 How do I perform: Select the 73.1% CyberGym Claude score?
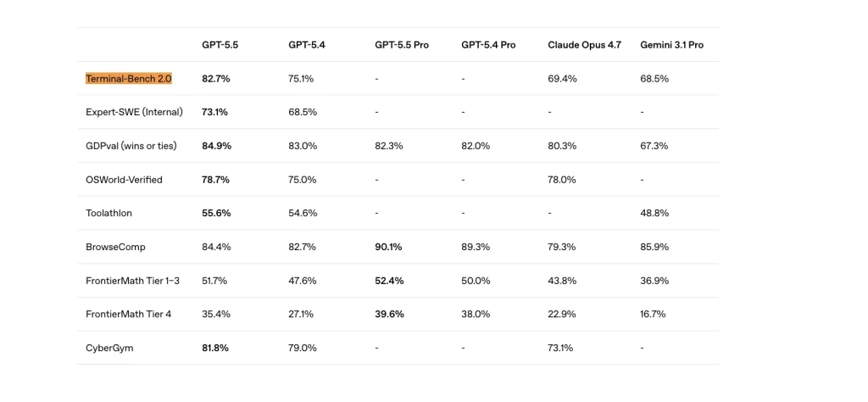pos(560,348)
